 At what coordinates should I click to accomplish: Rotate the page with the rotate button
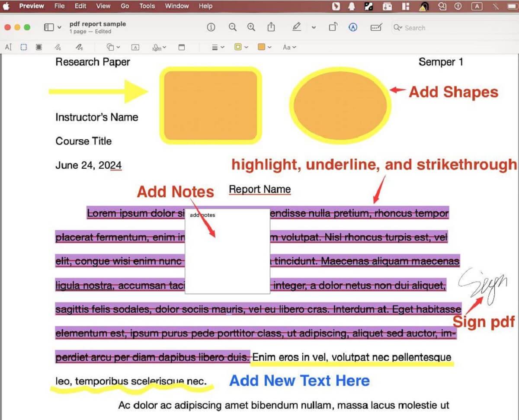[x=333, y=27]
